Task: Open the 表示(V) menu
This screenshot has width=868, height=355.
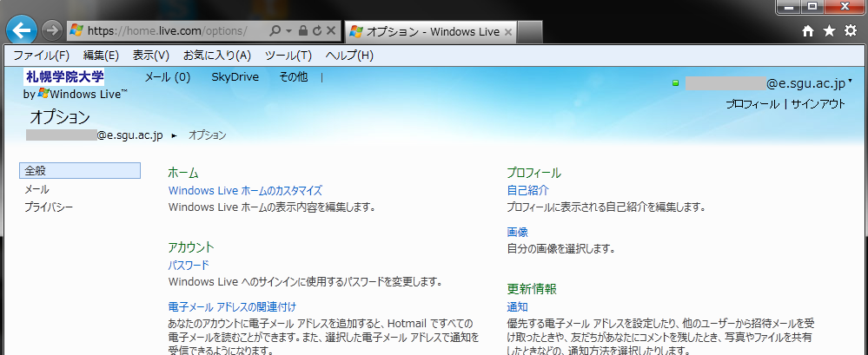Action: pyautogui.click(x=151, y=56)
